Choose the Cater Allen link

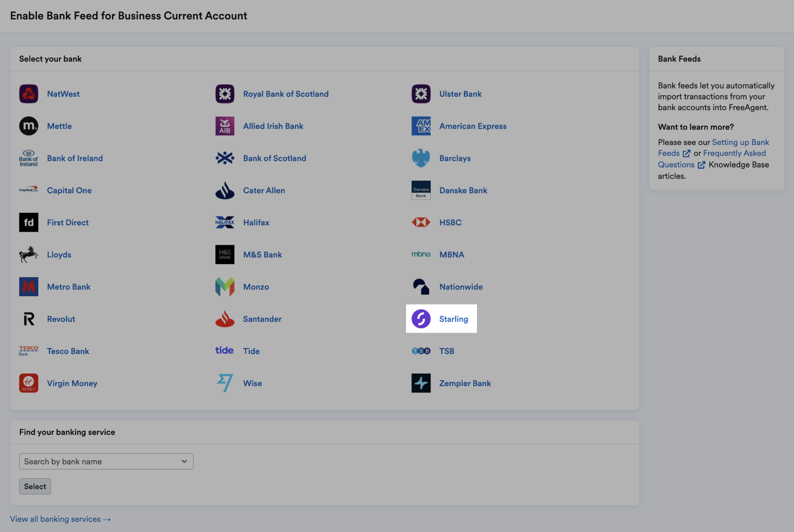(x=264, y=190)
